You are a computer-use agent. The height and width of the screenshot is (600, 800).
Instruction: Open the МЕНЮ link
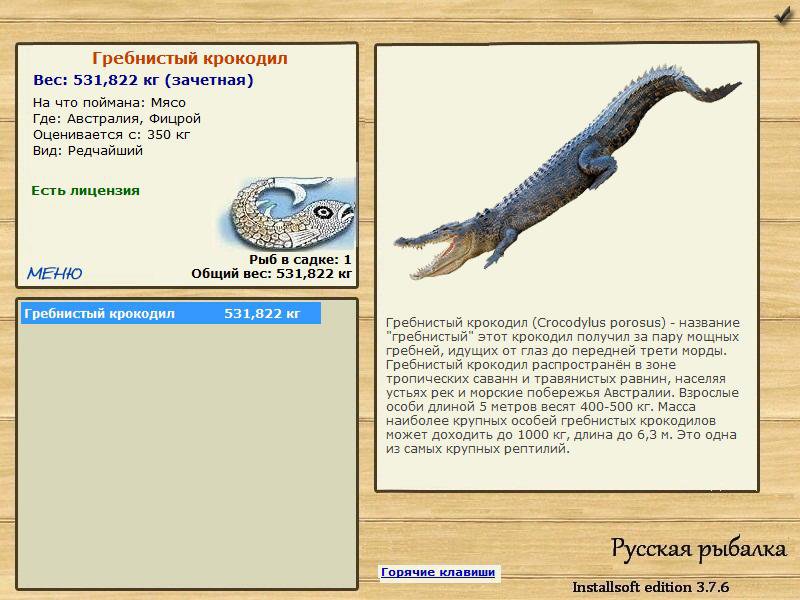point(55,273)
